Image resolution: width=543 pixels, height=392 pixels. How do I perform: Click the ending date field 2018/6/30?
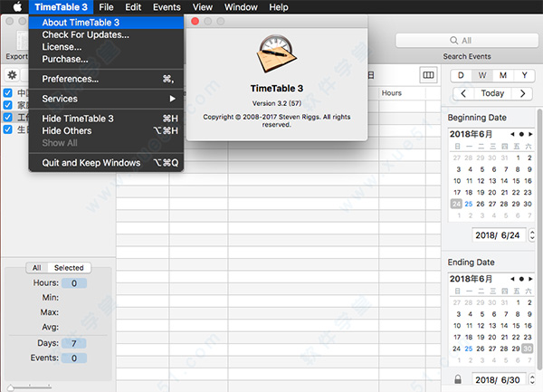[x=499, y=380]
